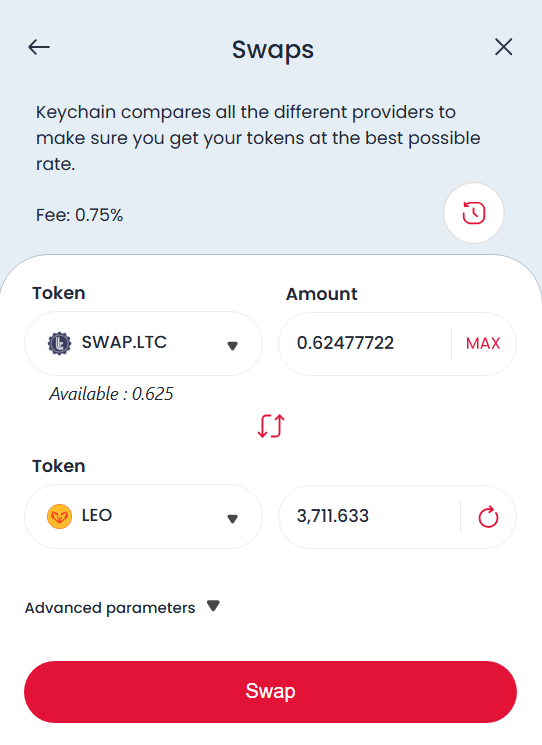Click the Fee: 0.75% text
The image size is (542, 745).
click(79, 215)
